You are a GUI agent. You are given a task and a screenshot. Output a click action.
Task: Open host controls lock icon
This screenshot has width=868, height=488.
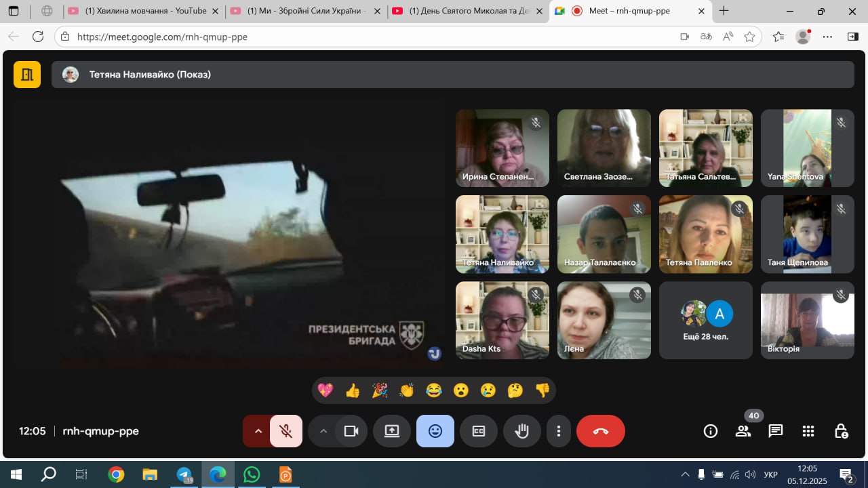click(841, 431)
